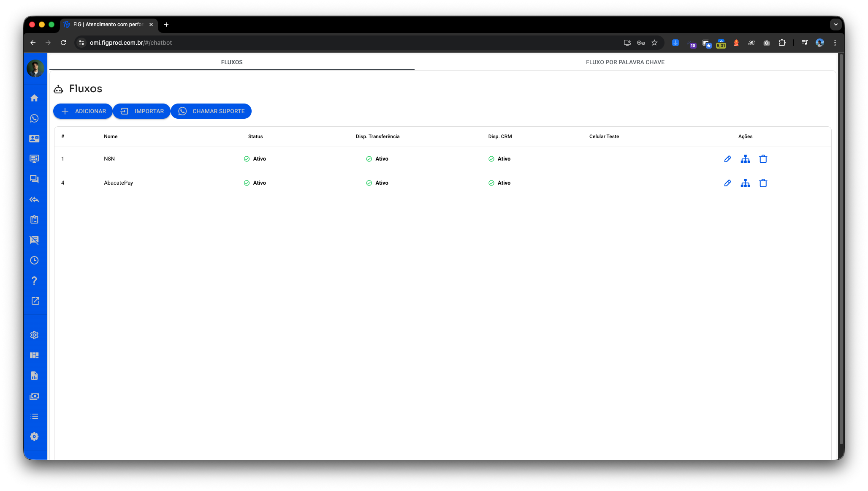Click the browser address bar URL

click(131, 43)
